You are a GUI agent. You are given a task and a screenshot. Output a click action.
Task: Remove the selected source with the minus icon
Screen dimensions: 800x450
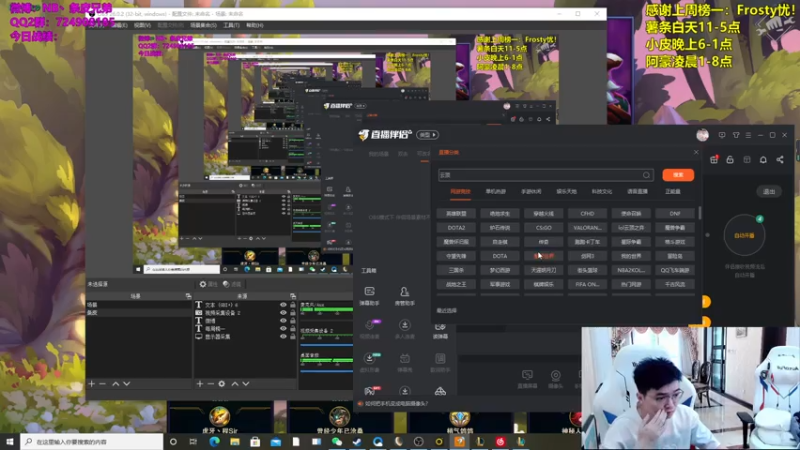[x=211, y=384]
